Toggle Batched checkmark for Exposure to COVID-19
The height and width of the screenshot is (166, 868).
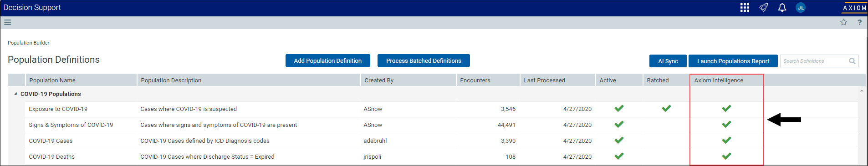coord(666,108)
